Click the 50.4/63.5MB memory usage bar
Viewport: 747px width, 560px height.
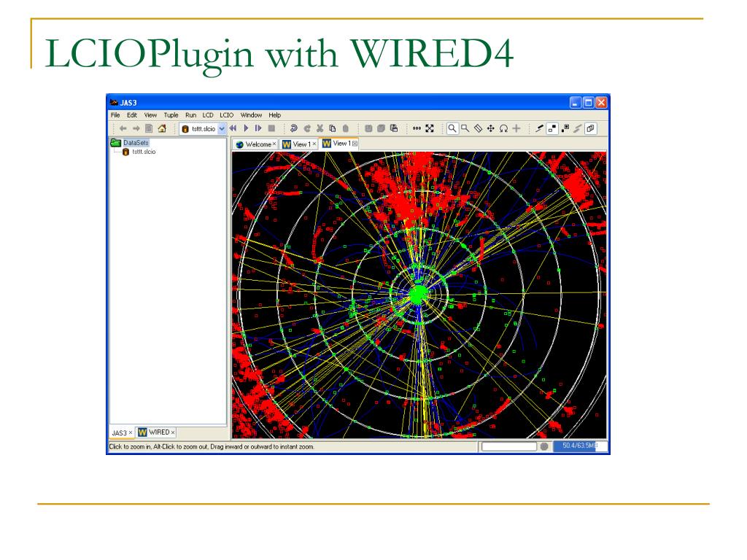580,446
